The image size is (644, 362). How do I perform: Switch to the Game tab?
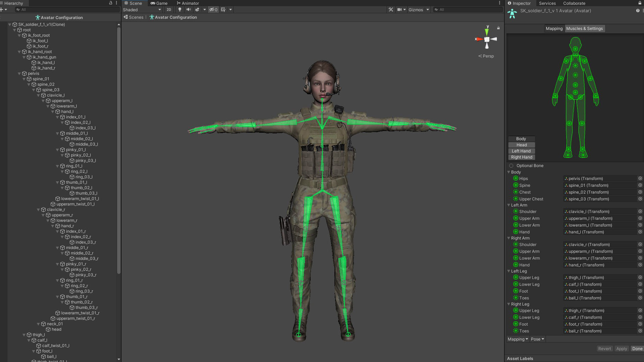160,3
